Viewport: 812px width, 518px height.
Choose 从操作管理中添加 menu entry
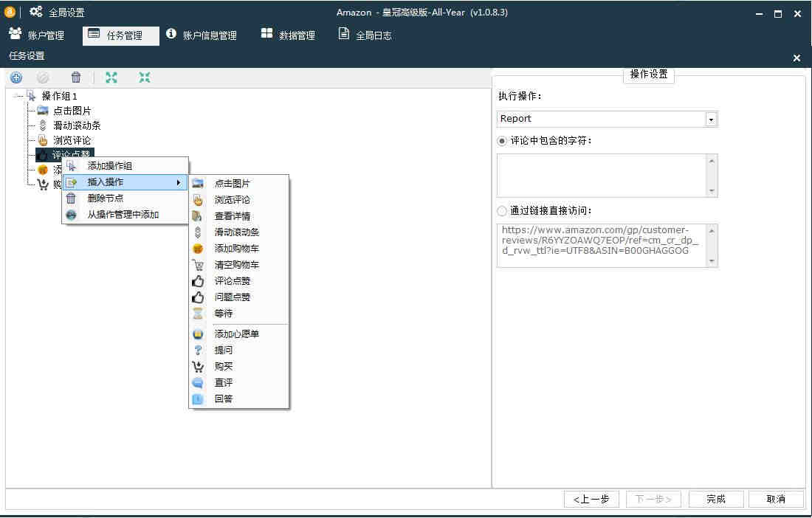pyautogui.click(x=125, y=215)
